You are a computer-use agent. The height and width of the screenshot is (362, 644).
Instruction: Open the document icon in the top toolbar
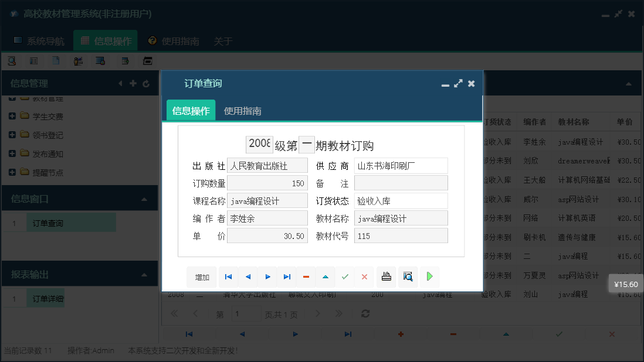[x=55, y=60]
